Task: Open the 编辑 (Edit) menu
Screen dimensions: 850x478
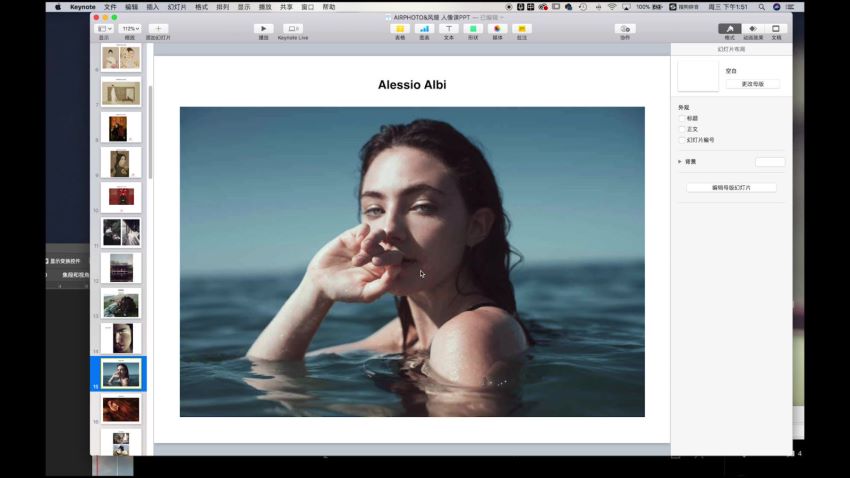Action: [131, 7]
